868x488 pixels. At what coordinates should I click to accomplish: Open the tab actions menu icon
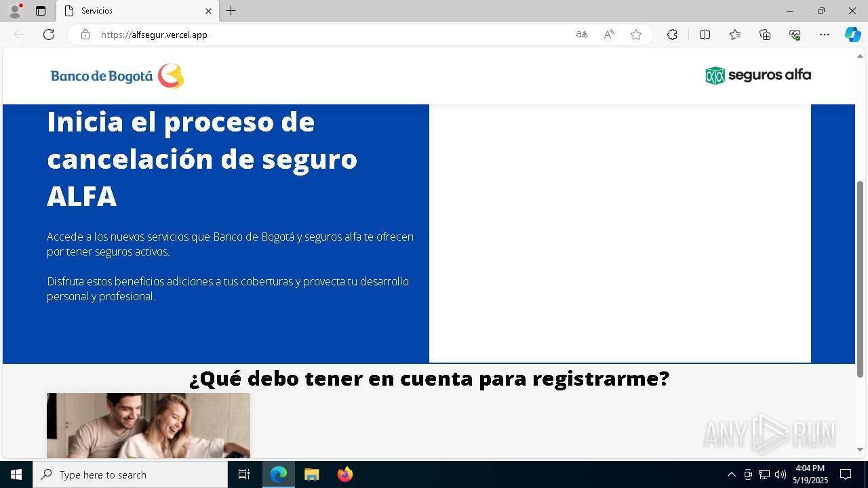41,11
